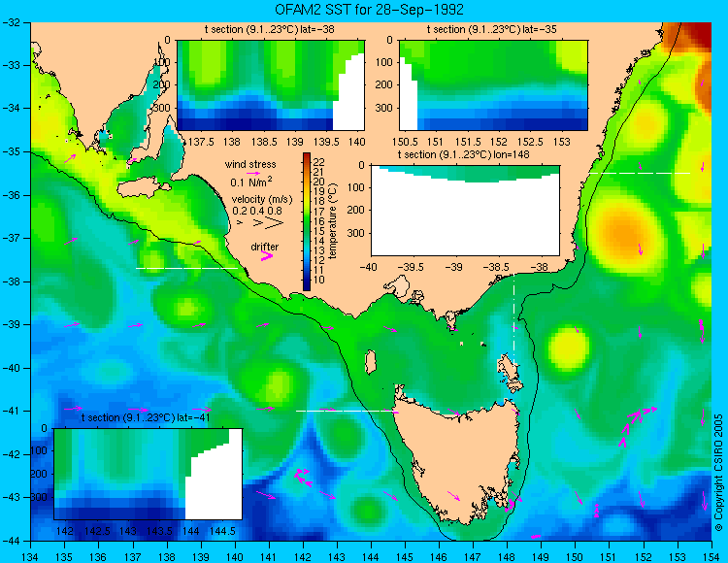Click latitude label -44 on left axis

[11, 541]
